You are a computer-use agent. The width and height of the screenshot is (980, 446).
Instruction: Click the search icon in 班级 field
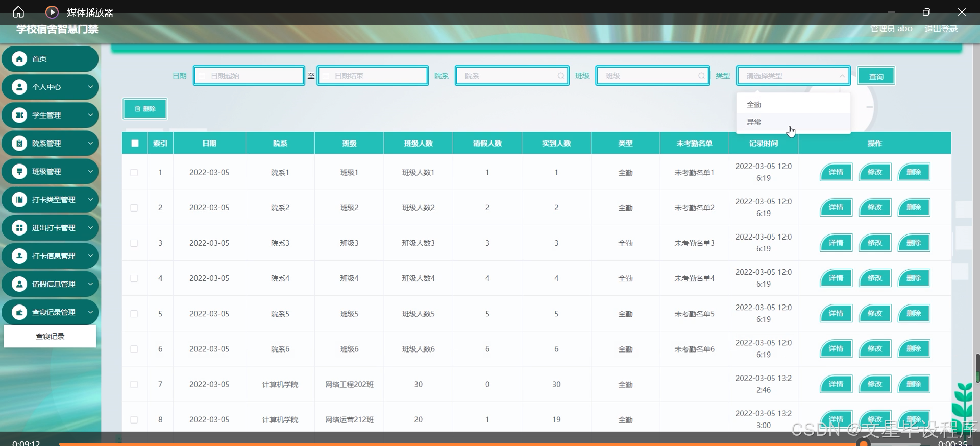701,76
